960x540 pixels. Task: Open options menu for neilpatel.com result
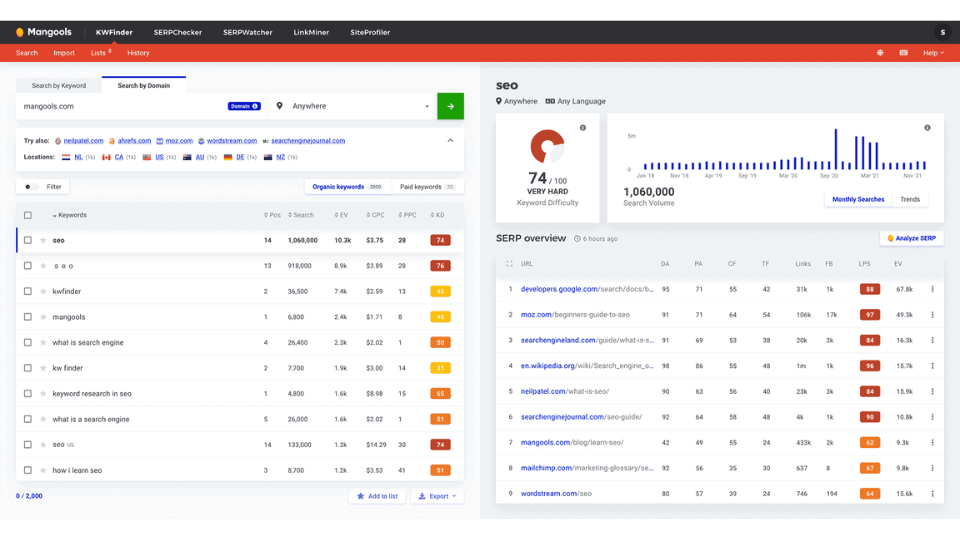point(932,391)
